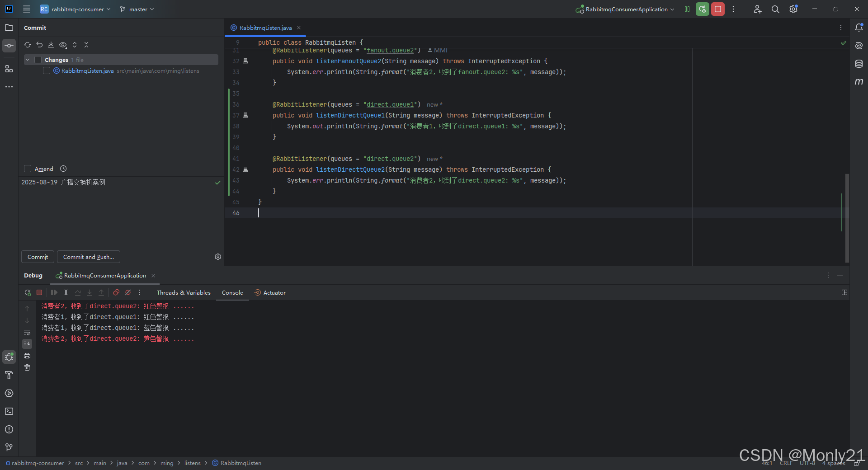Rollback selected changes
868x470 pixels.
[39, 45]
